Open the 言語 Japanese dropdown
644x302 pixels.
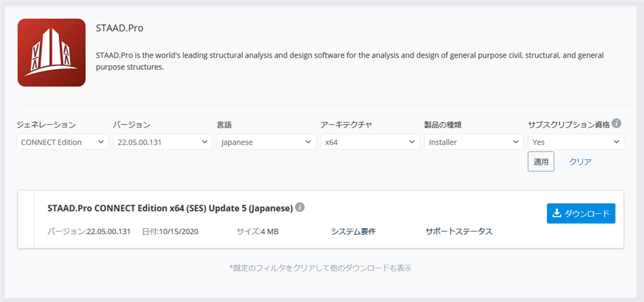[x=266, y=142]
